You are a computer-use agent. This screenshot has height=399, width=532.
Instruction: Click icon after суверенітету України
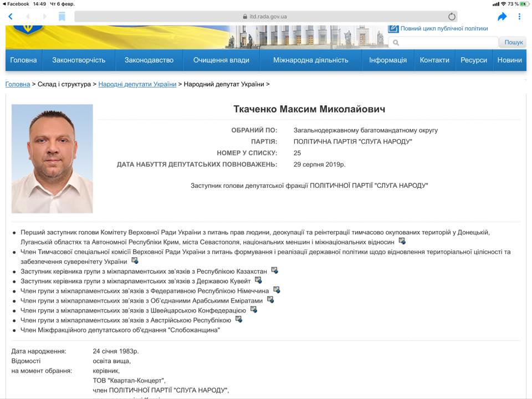(x=135, y=260)
